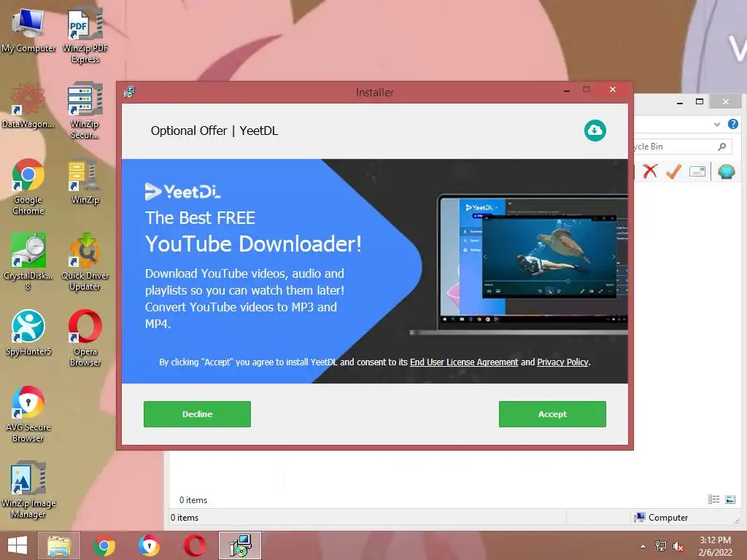Open WinZip PDF Express shortcut
Image resolution: width=747 pixels, height=560 pixels.
pyautogui.click(x=85, y=35)
